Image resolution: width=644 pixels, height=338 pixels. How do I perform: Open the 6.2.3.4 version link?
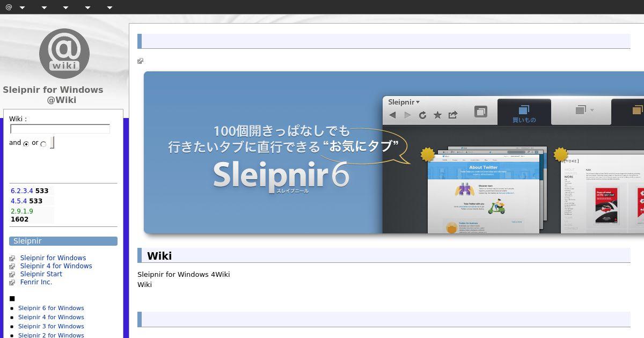[22, 190]
